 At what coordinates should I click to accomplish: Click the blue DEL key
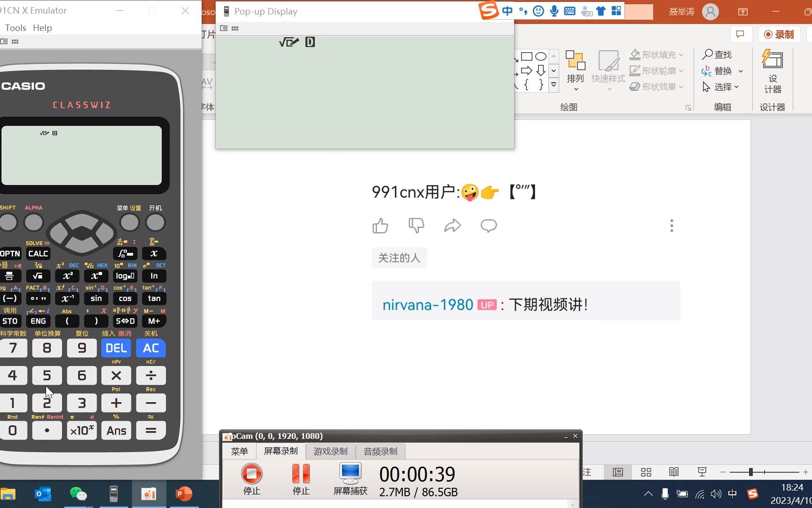click(x=116, y=348)
